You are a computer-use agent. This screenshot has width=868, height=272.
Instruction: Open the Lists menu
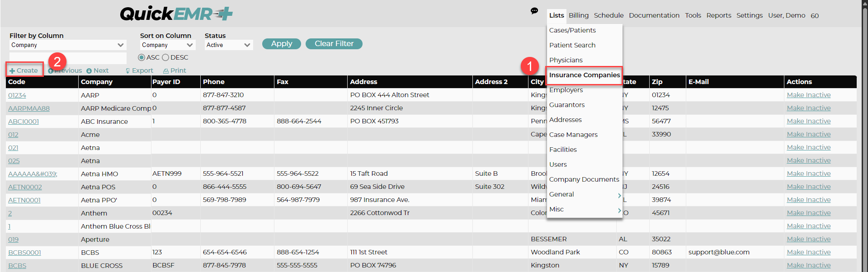tap(557, 15)
